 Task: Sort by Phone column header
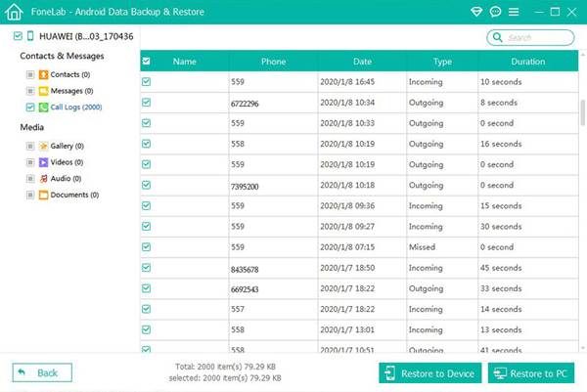click(273, 62)
